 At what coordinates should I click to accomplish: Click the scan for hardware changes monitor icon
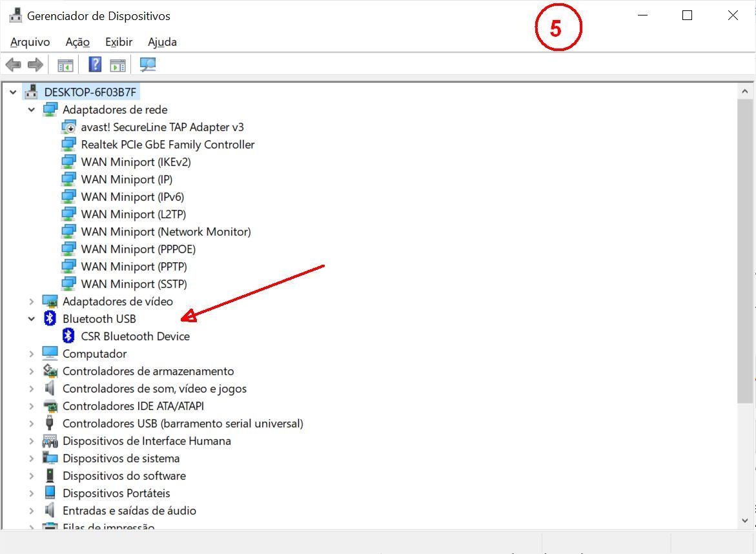click(x=148, y=64)
